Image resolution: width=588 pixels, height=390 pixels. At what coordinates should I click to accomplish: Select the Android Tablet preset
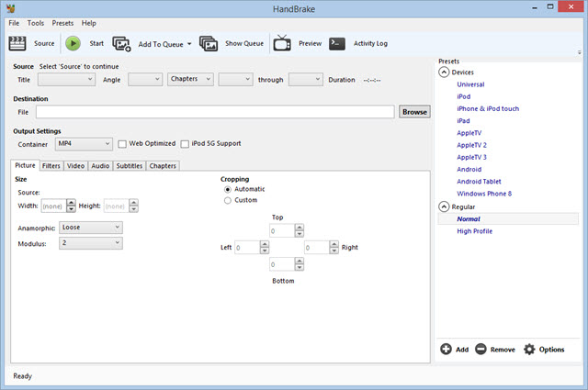point(479,182)
